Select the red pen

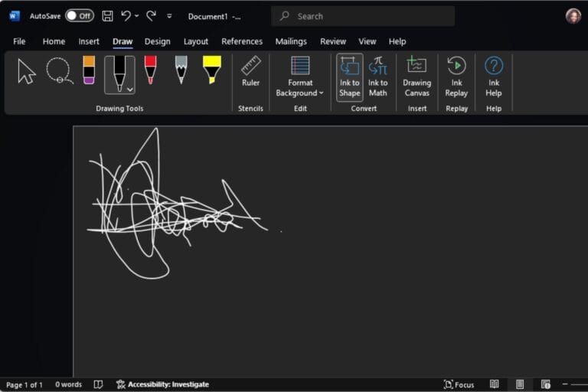pyautogui.click(x=151, y=70)
